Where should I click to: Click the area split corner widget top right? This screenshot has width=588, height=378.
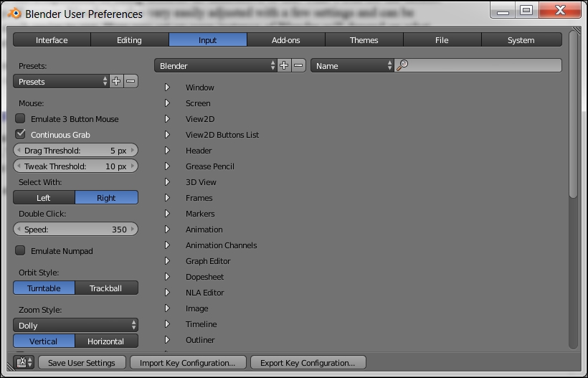pyautogui.click(x=576, y=31)
